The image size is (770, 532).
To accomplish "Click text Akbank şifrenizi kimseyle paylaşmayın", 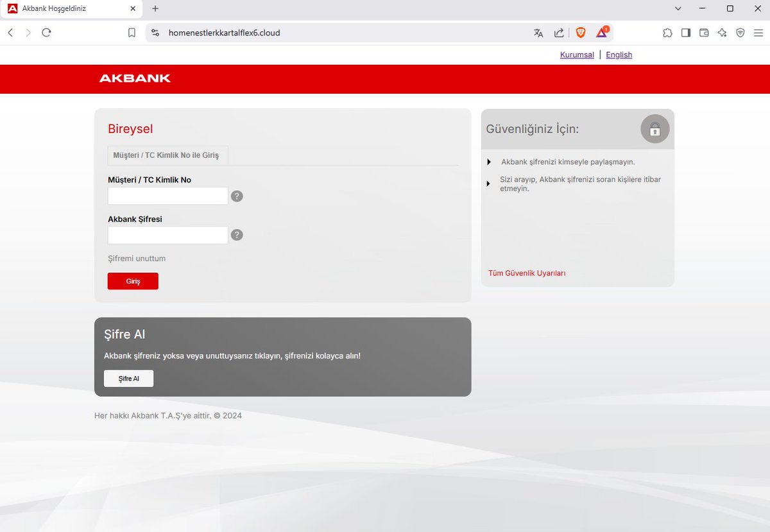I will [x=568, y=162].
